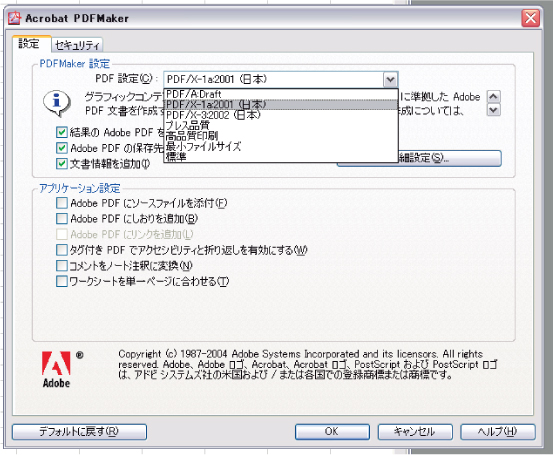Click the Acrobat PDFMaker title bar icon
Viewport: 553px width, 455px height.
(x=14, y=18)
